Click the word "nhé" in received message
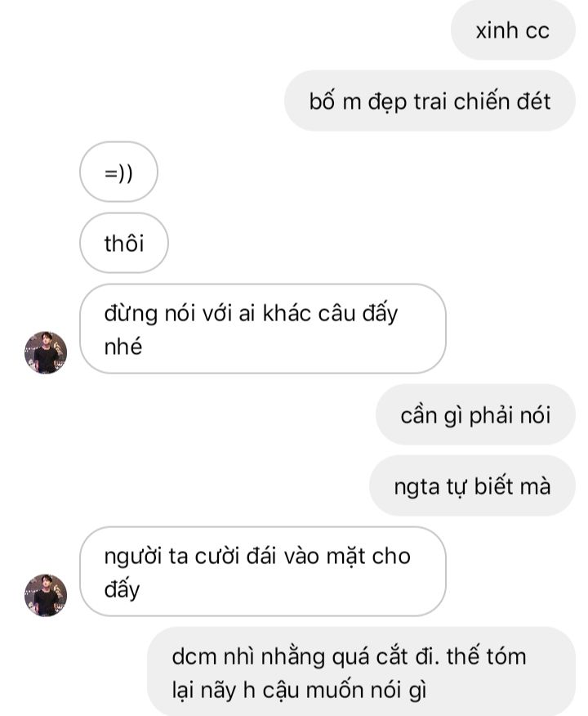The width and height of the screenshot is (588, 716). click(123, 347)
